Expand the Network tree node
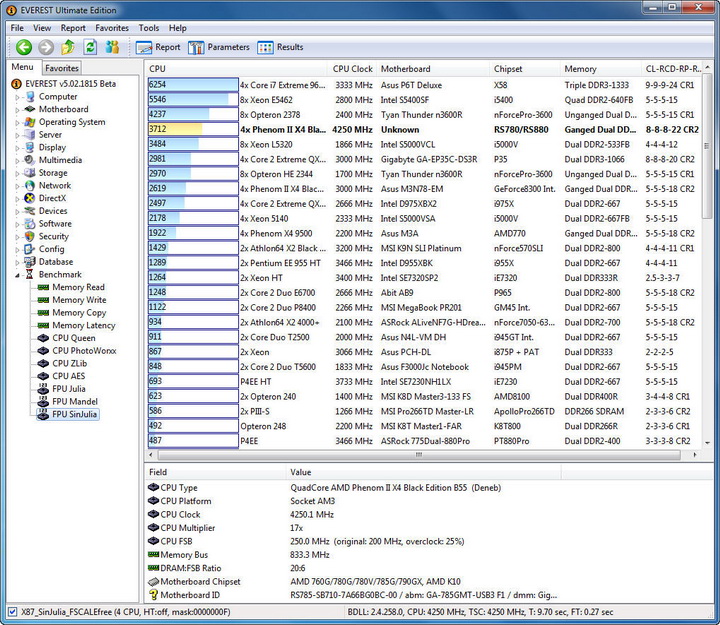Image resolution: width=720 pixels, height=625 pixels. pyautogui.click(x=17, y=186)
